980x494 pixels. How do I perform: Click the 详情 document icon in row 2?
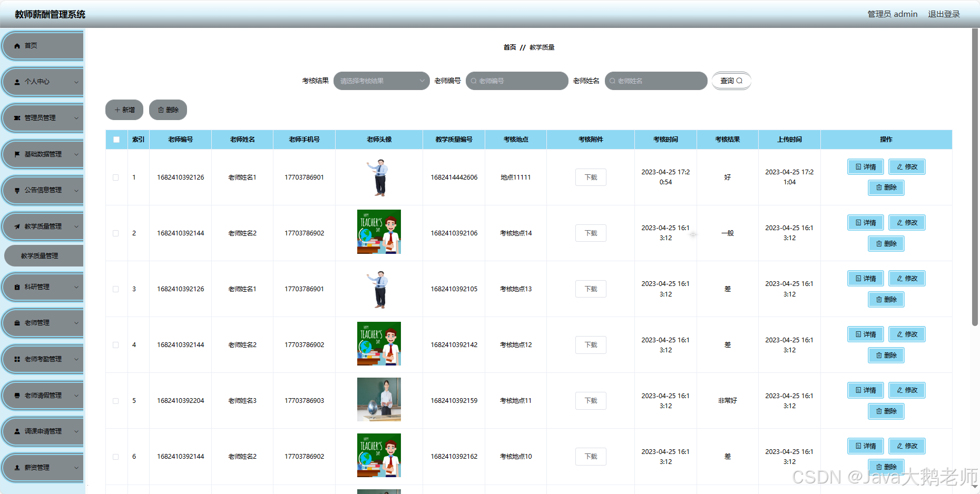coord(858,223)
